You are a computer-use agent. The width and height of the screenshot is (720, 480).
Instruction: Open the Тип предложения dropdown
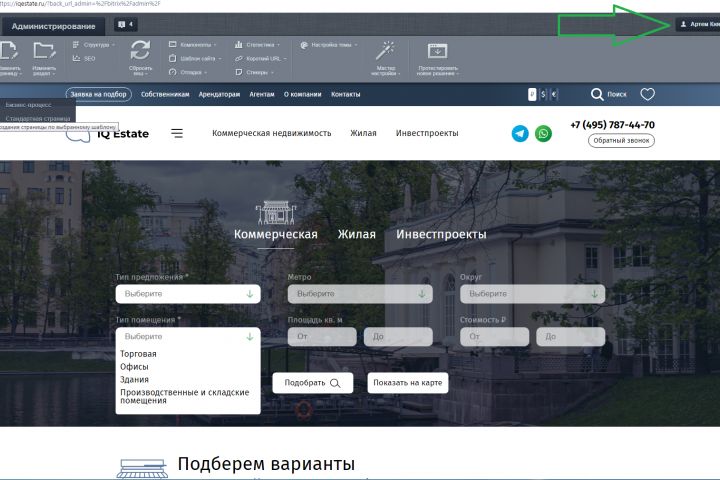click(188, 294)
